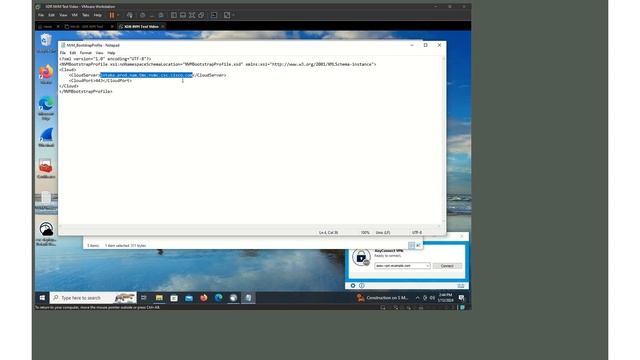640x360 pixels.
Task: Open VMware View menu
Action: [63, 15]
